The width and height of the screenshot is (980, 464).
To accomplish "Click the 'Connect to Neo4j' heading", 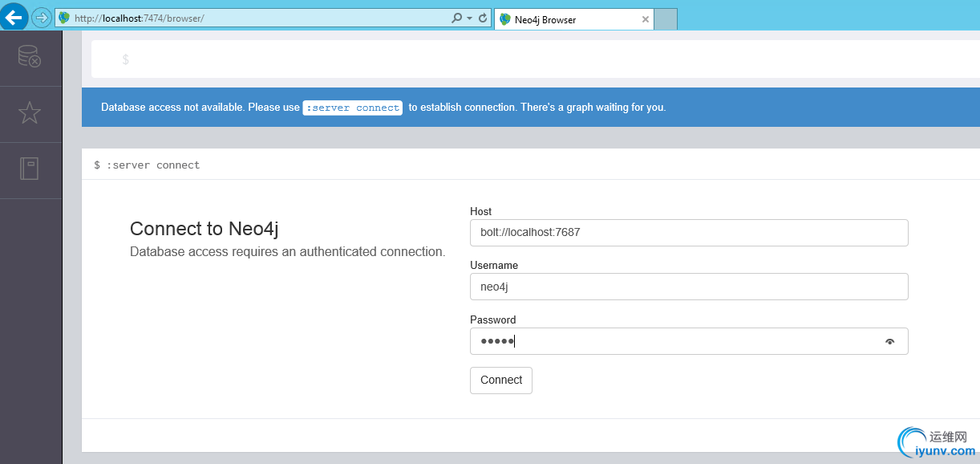I will click(x=205, y=229).
